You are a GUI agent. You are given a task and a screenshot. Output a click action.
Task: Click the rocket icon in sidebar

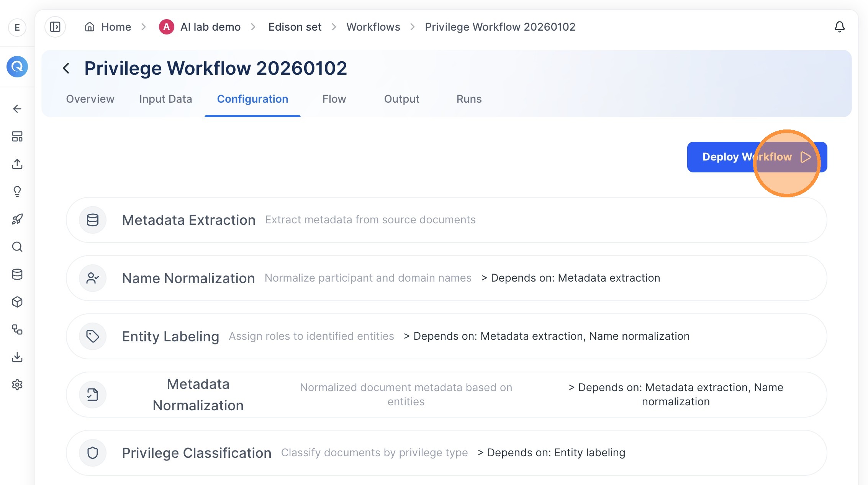17,219
